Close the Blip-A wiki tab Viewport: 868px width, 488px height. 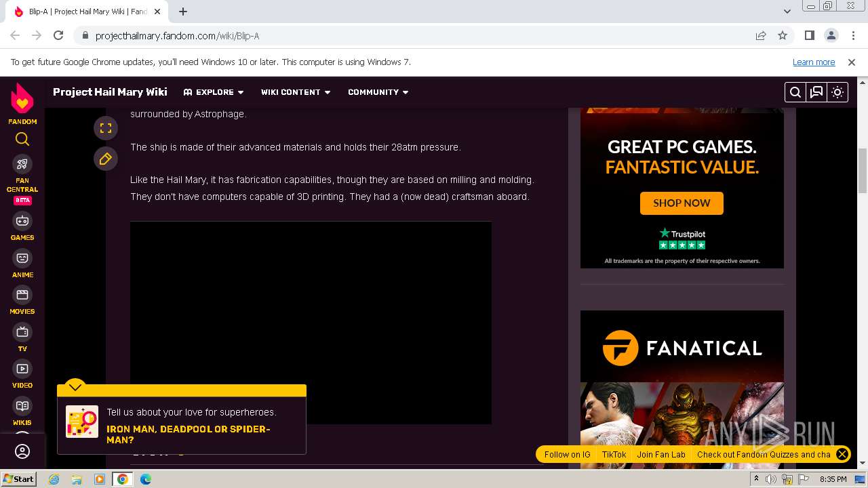(x=157, y=12)
